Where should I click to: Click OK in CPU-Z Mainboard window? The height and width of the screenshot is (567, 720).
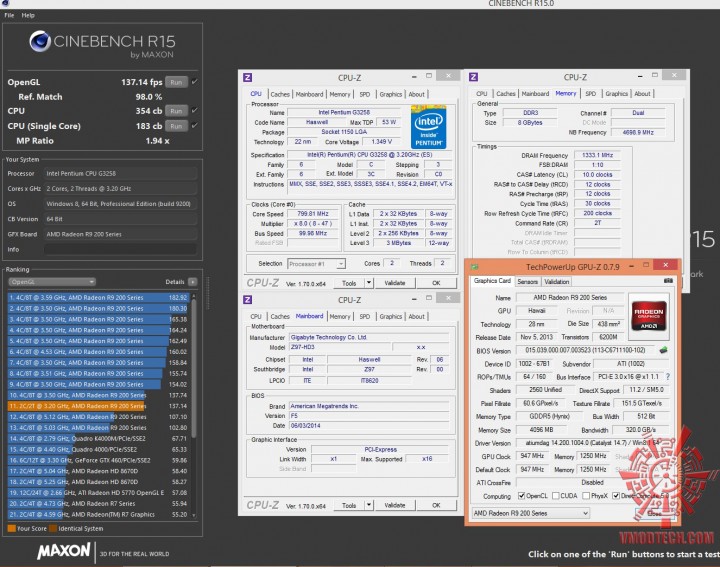point(436,505)
